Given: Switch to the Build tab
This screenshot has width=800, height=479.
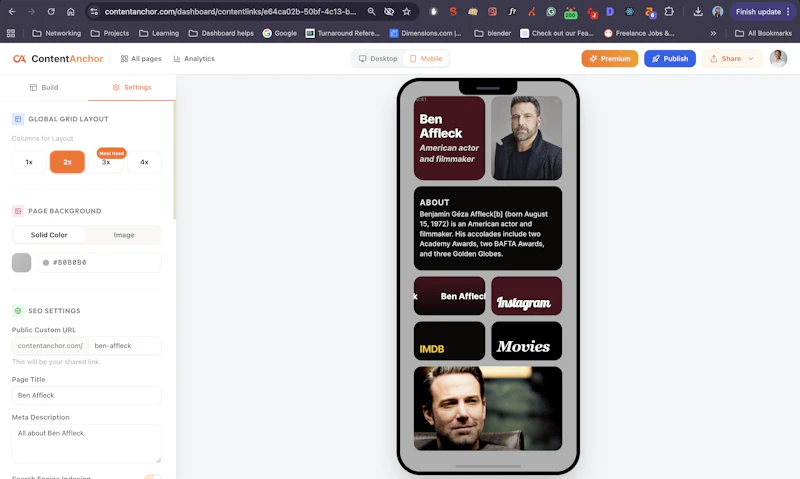Looking at the screenshot, I should (44, 87).
